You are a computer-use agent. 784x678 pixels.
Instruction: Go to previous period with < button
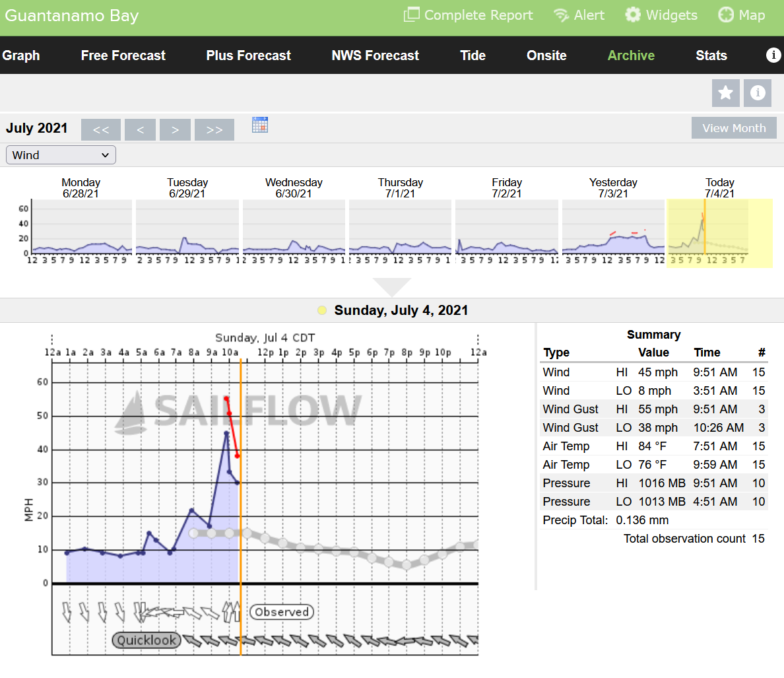coord(140,129)
